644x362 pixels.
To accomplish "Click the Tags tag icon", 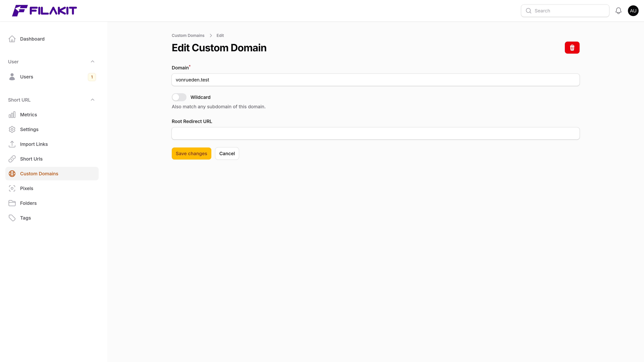I will (12, 218).
